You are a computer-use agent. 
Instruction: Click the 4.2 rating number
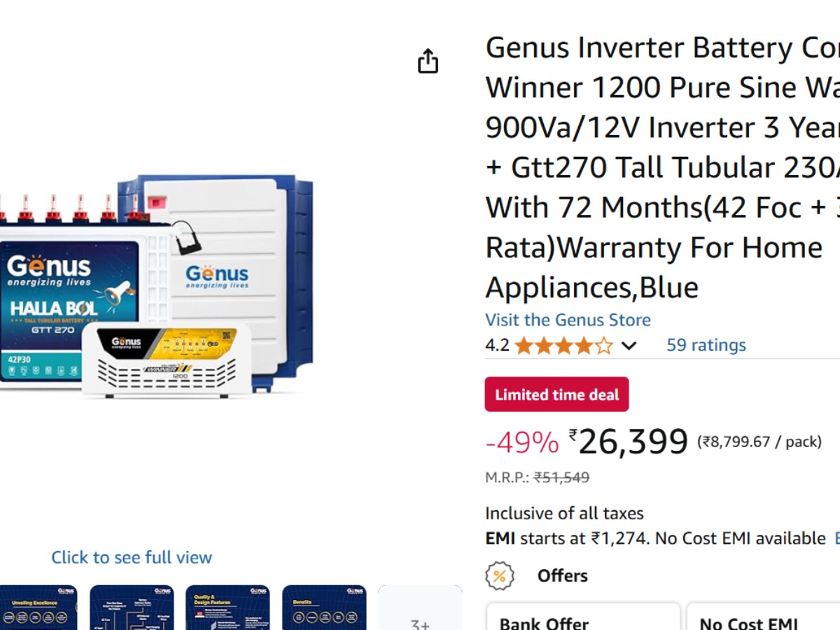coord(497,346)
